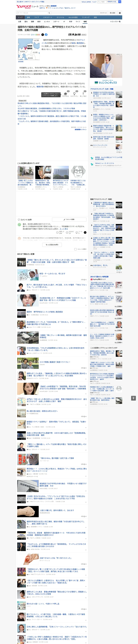Share article on X (Twitter) icon

pos(43,35)
